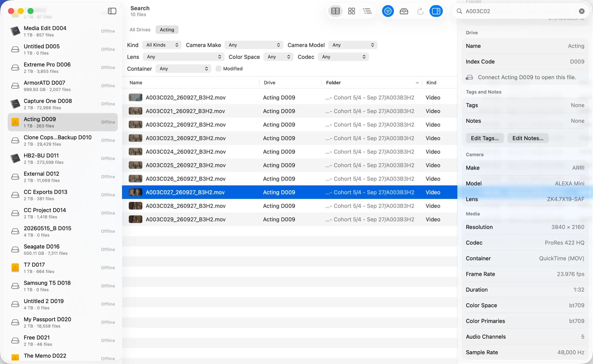Toggle the inspector panel icon
Screen dimensions: 593x364
[x=436, y=11]
